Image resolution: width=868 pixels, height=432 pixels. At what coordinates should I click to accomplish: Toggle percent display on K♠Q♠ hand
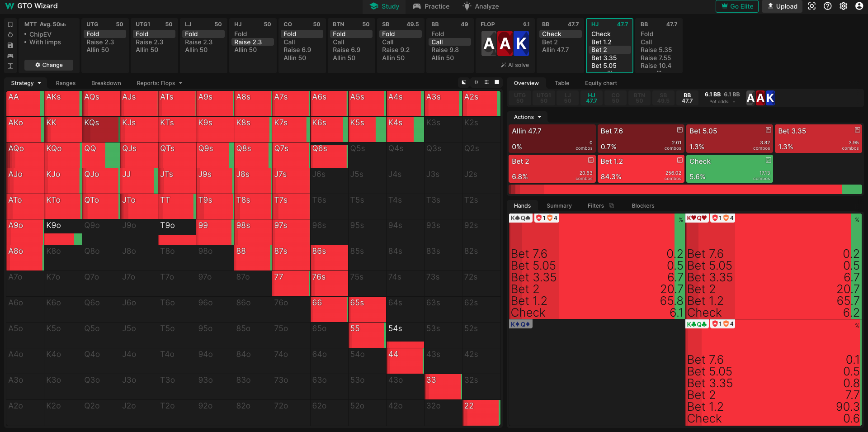tap(680, 220)
